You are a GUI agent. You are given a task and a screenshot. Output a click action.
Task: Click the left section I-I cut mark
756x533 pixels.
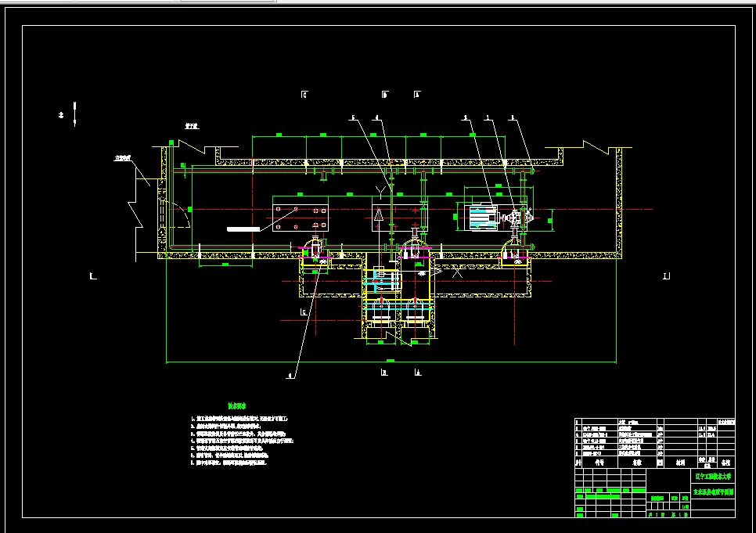[x=94, y=276]
